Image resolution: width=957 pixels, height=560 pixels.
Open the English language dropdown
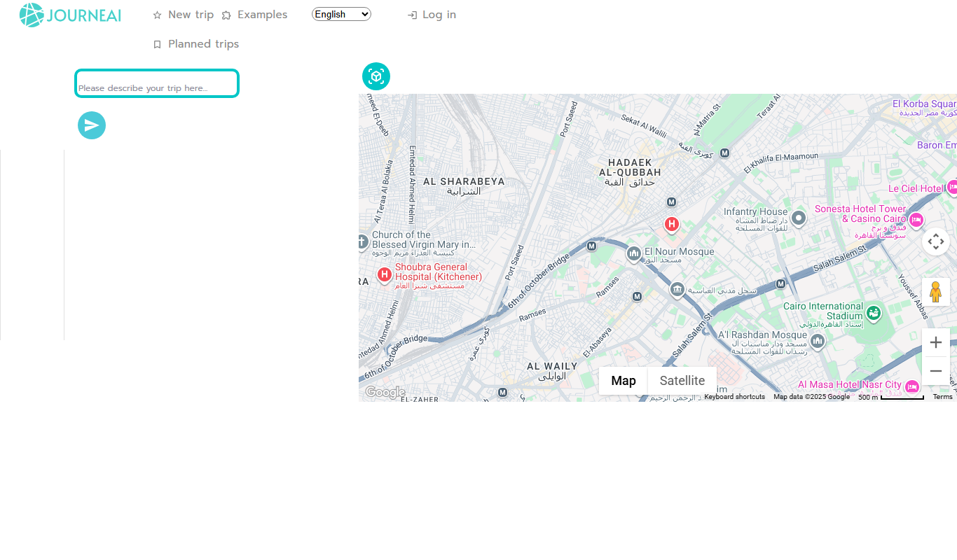coord(341,14)
